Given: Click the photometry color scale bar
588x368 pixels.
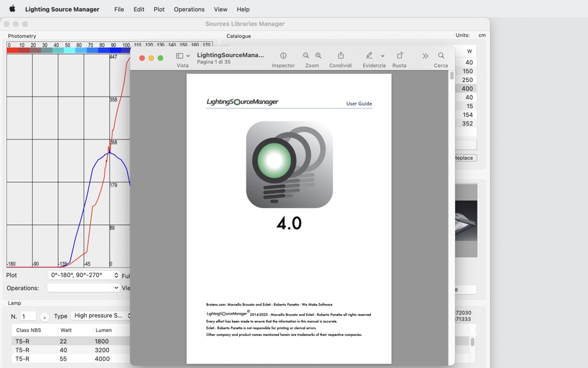Looking at the screenshot, I should click(x=69, y=50).
